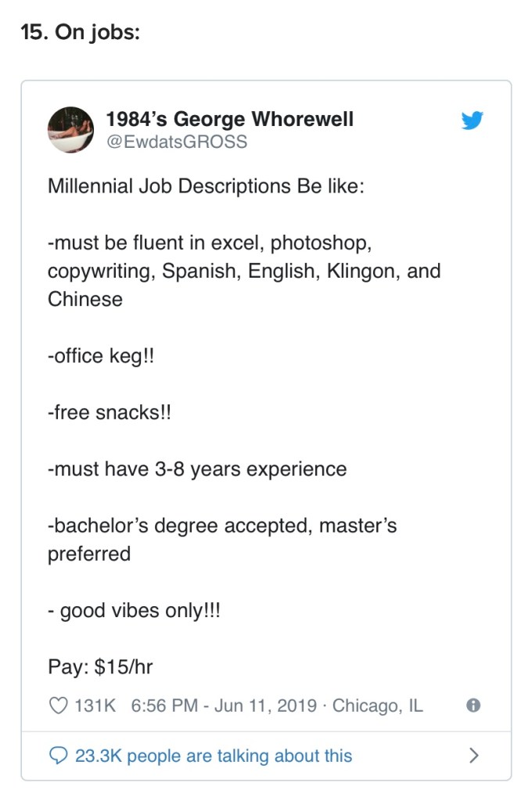Open the tweet info circle icon

pos(473,705)
